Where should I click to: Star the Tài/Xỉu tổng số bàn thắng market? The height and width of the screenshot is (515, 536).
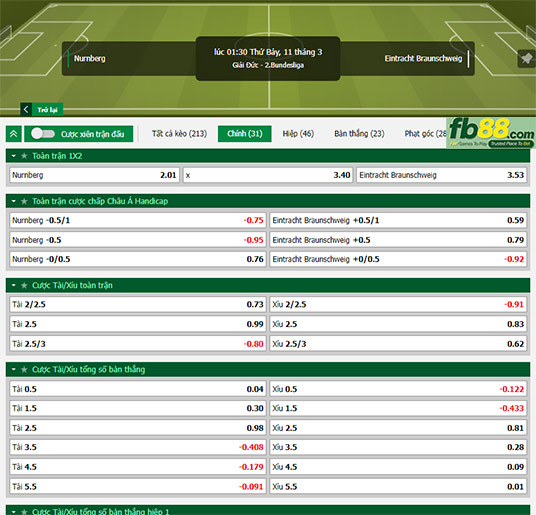click(24, 369)
